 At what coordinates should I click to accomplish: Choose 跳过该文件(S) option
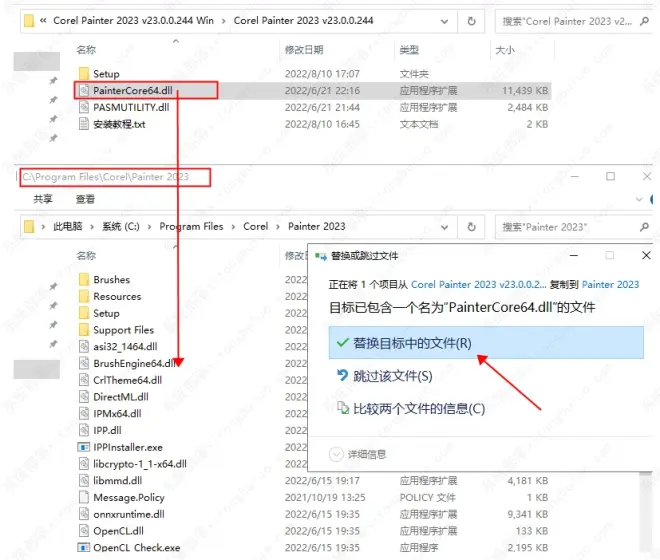pyautogui.click(x=385, y=376)
